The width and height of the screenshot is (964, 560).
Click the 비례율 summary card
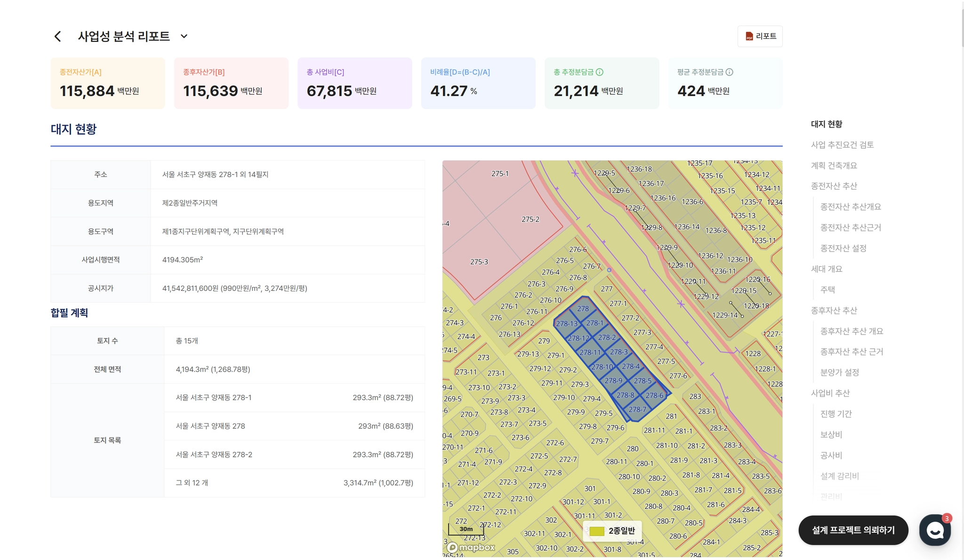pos(478,83)
